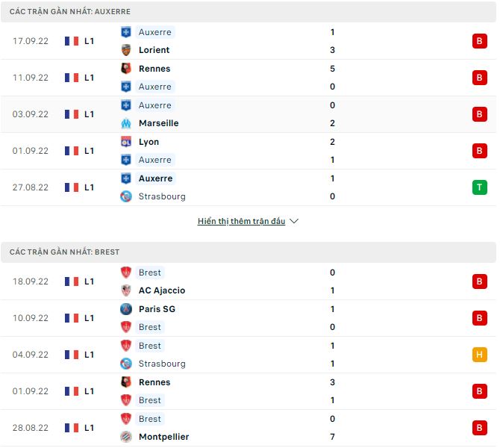
Task: Click the Paris SG club crest
Action: point(126,309)
